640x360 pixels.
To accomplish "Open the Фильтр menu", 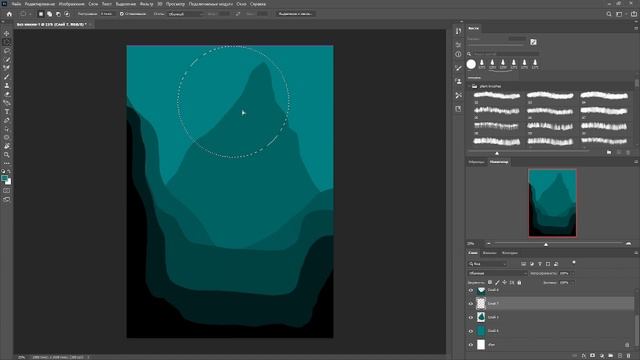I will click(x=146, y=4).
